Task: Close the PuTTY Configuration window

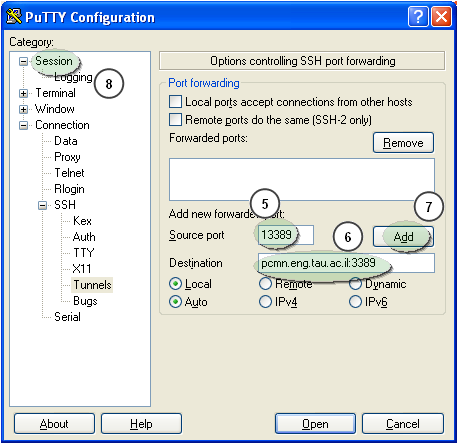Action: pos(441,16)
